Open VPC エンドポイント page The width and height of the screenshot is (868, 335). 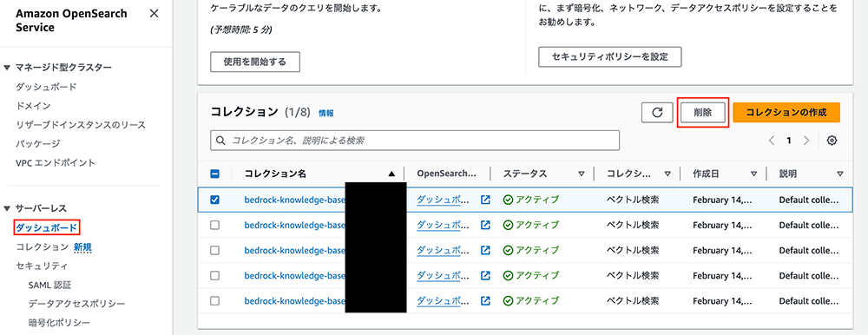click(56, 162)
